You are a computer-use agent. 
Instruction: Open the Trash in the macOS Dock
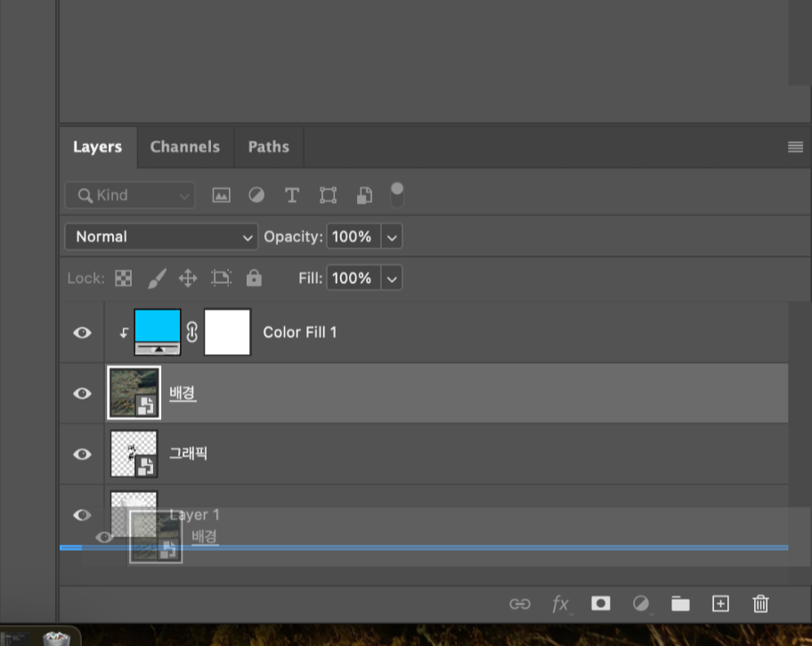(x=56, y=638)
